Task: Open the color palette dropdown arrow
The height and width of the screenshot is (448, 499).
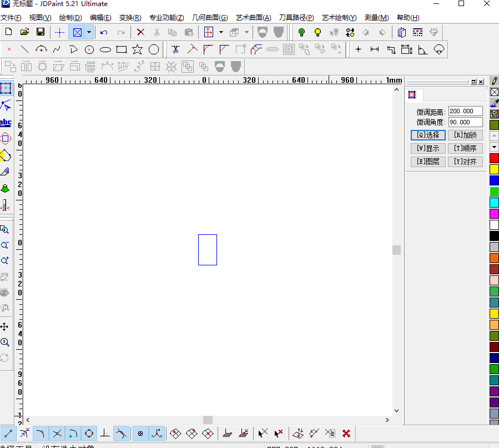Action: click(494, 147)
